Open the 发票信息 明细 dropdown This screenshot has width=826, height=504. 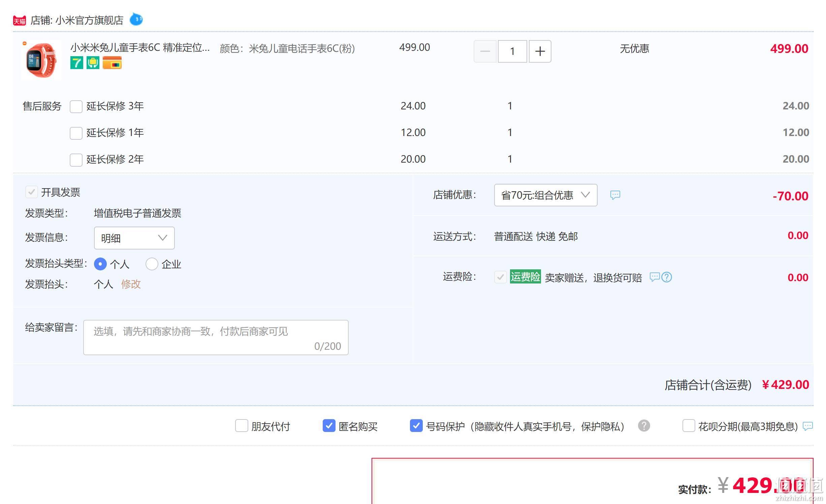point(134,238)
